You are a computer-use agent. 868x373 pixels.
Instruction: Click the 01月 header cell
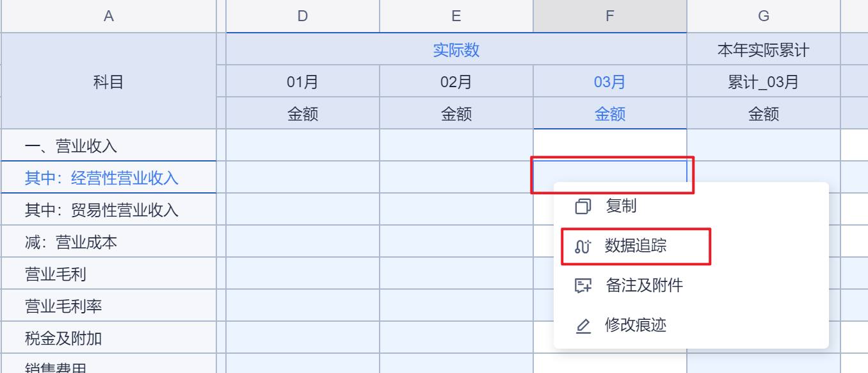(x=303, y=82)
